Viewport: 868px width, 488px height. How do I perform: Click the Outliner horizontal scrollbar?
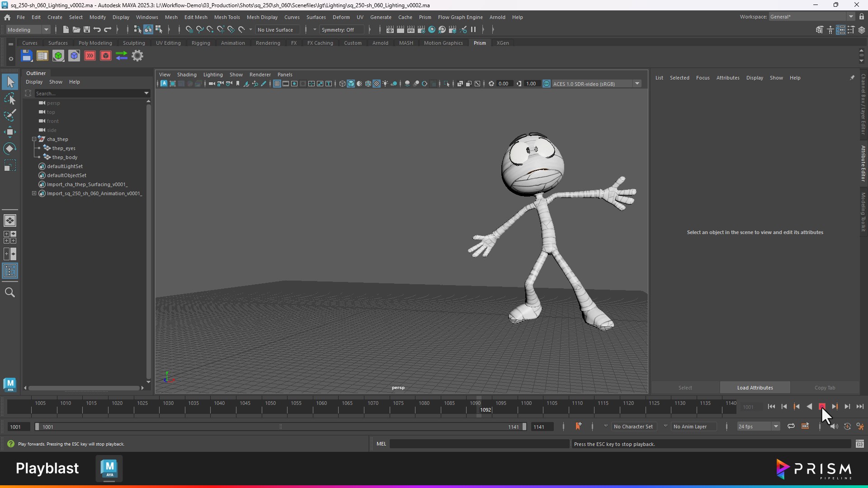84,388
